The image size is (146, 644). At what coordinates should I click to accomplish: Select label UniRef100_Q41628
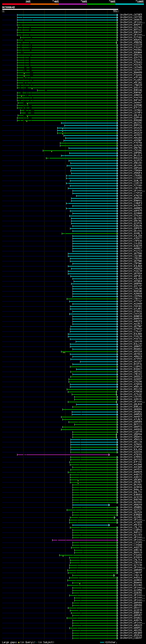(x=131, y=128)
